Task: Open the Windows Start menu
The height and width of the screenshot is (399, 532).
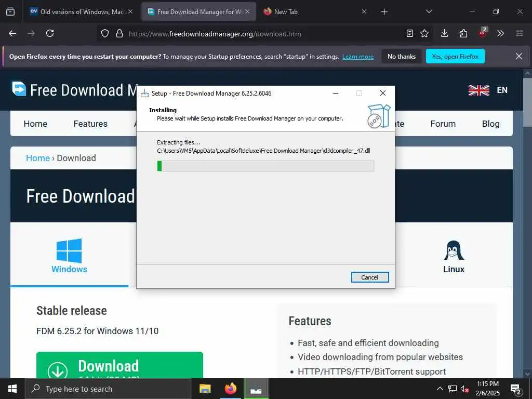Action: click(x=12, y=389)
